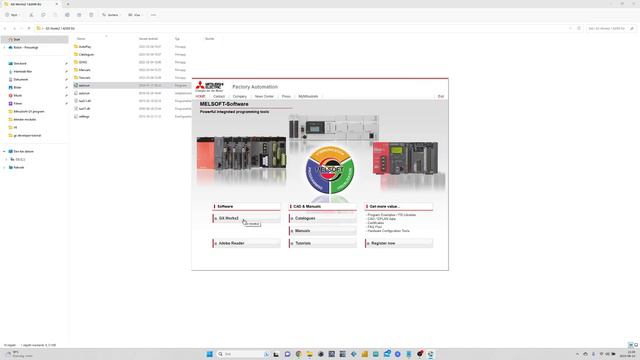Open the Nytt (New) dropdown

point(12,15)
